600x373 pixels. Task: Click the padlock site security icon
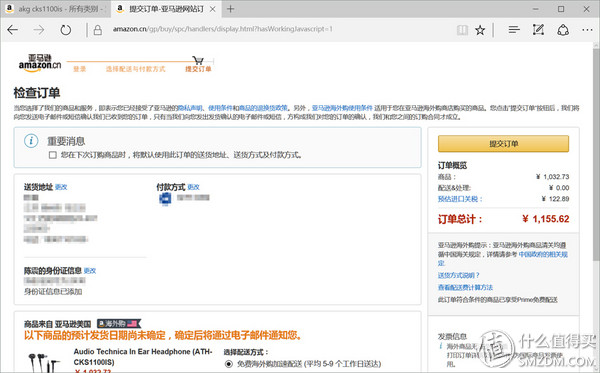tap(98, 30)
